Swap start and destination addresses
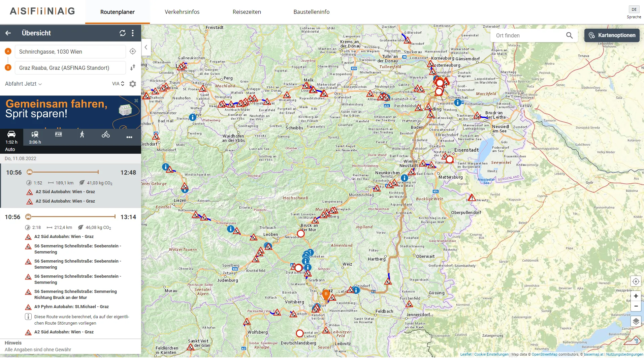The height and width of the screenshot is (358, 644). (133, 67)
